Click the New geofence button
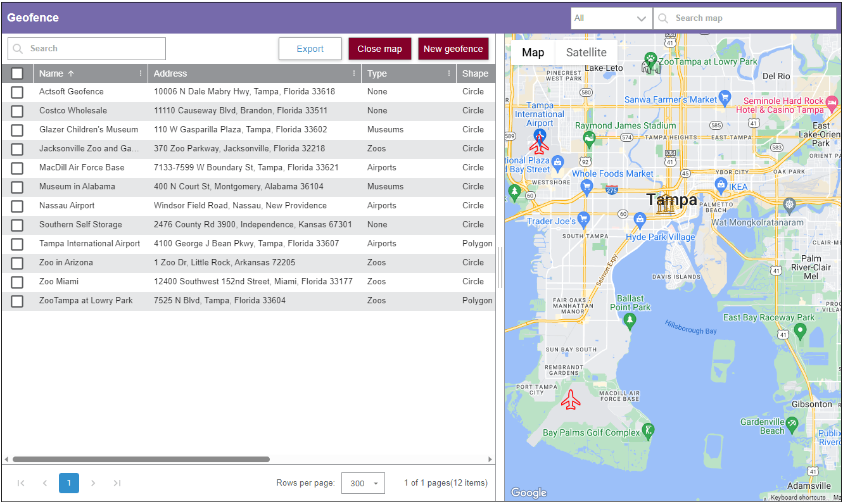The height and width of the screenshot is (504, 843). 453,49
